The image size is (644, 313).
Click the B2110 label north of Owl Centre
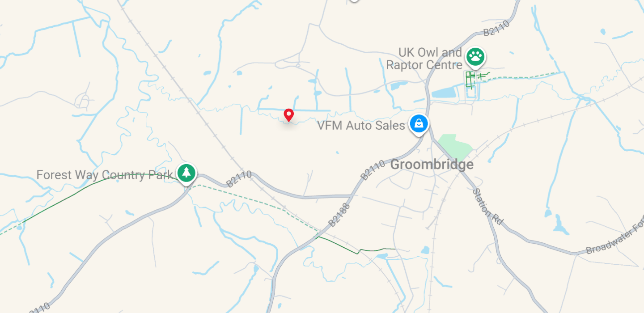point(497,27)
